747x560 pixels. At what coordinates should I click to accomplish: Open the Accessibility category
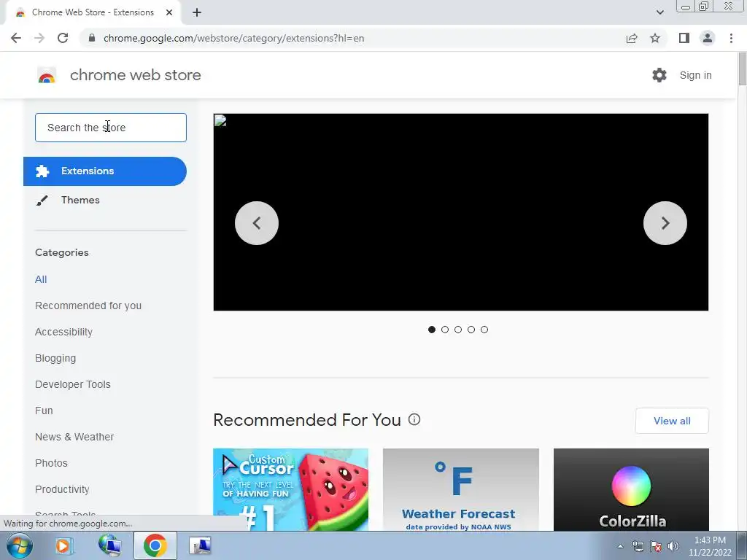point(64,332)
